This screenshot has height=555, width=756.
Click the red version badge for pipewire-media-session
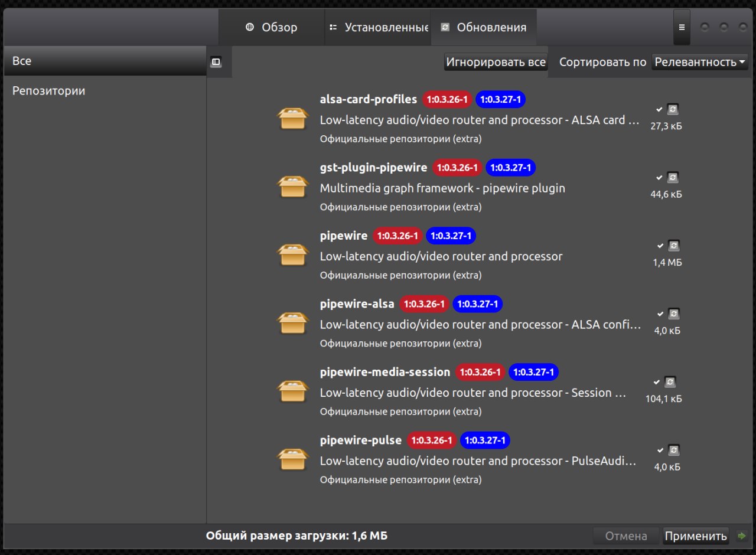[480, 373]
